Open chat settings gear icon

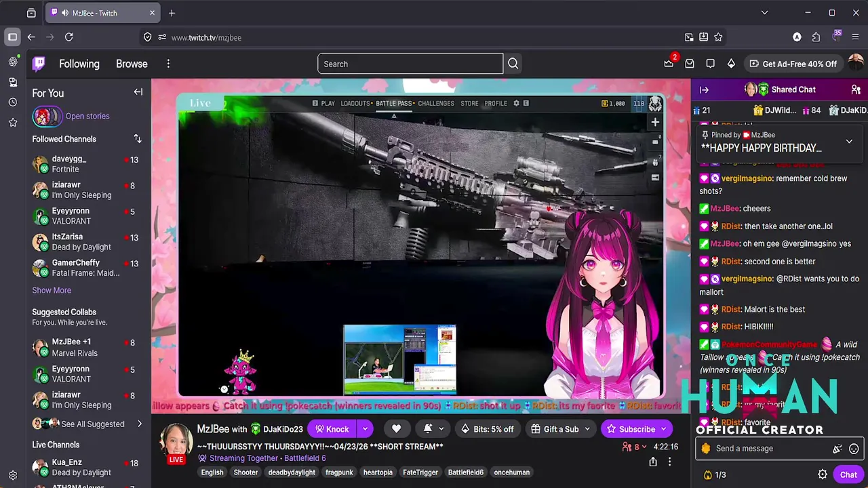(823, 474)
